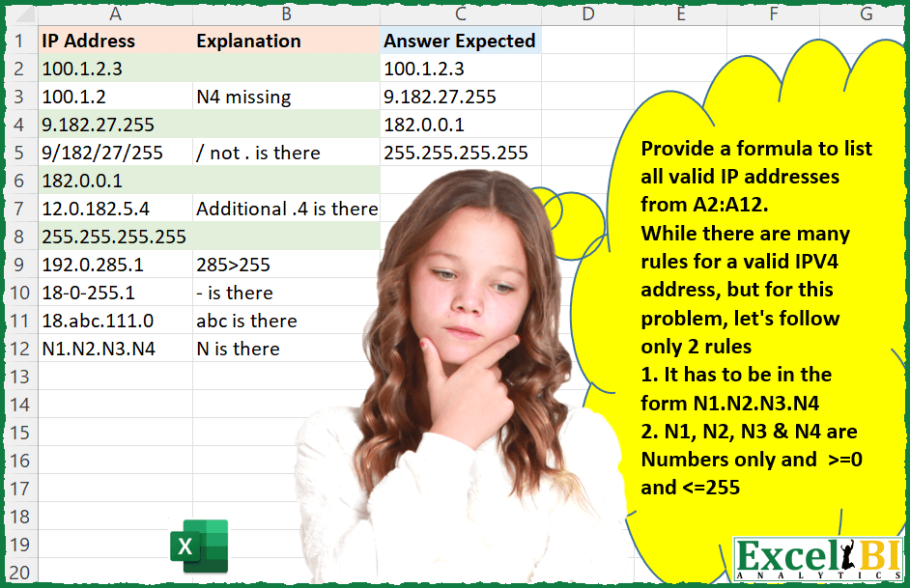Image resolution: width=910 pixels, height=588 pixels.
Task: Select column header A
Action: 116,14
